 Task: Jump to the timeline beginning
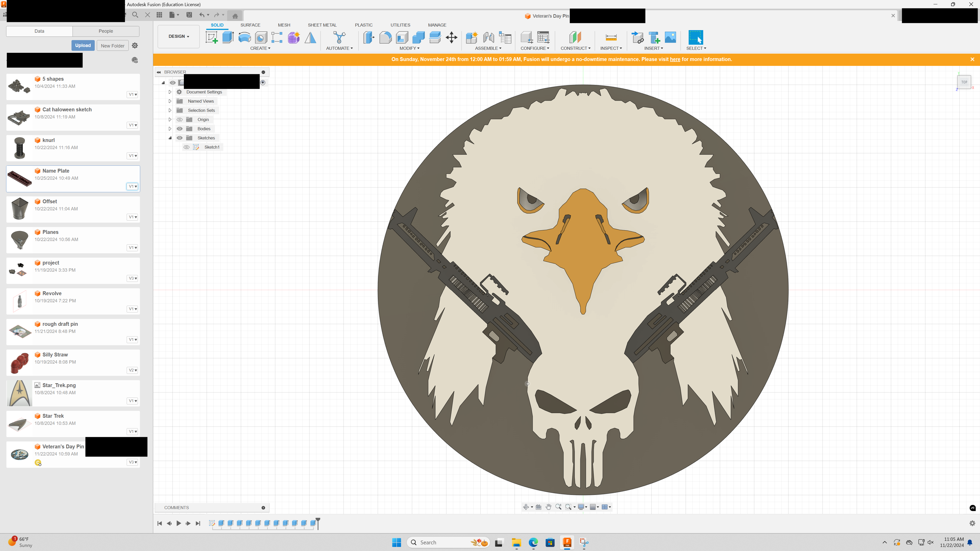[159, 523]
